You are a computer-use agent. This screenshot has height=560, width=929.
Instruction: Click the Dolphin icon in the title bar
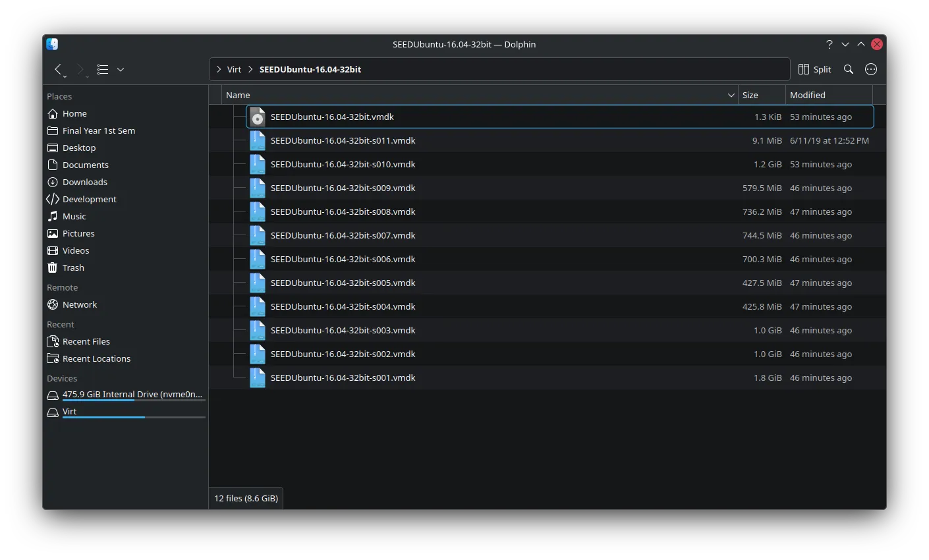(x=51, y=44)
